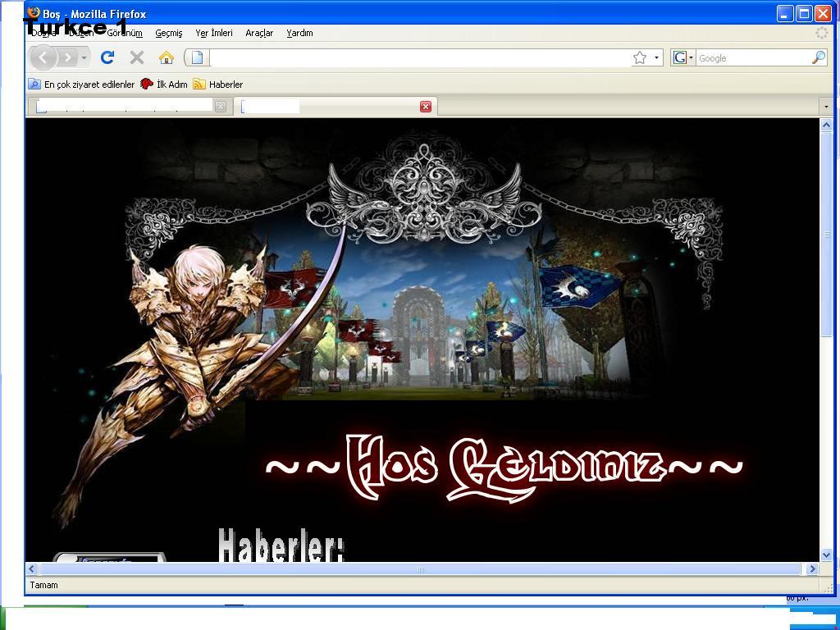This screenshot has width=840, height=630.
Task: Reload the page with the refresh icon
Action: click(107, 57)
